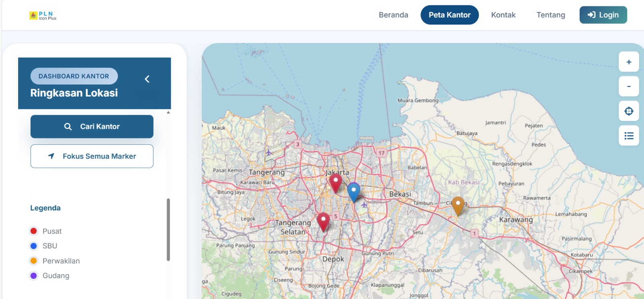Click the red marker in Jakarta
The height and width of the screenshot is (299, 644).
(x=335, y=182)
